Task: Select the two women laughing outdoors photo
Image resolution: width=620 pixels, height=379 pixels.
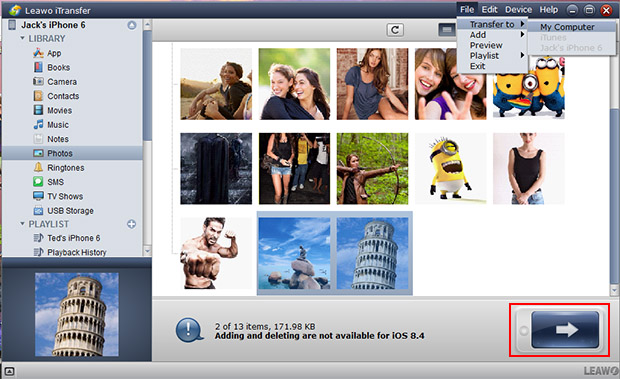Action: [x=294, y=84]
